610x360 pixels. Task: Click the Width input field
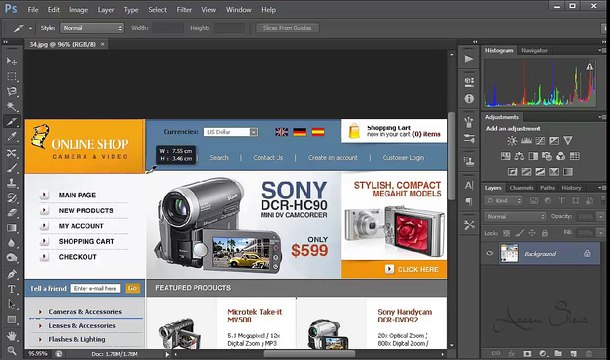167,28
